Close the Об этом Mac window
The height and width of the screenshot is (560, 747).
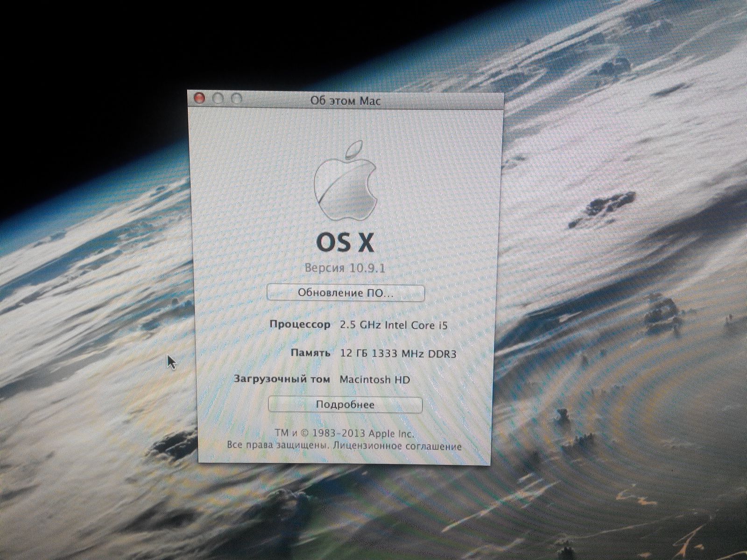199,98
